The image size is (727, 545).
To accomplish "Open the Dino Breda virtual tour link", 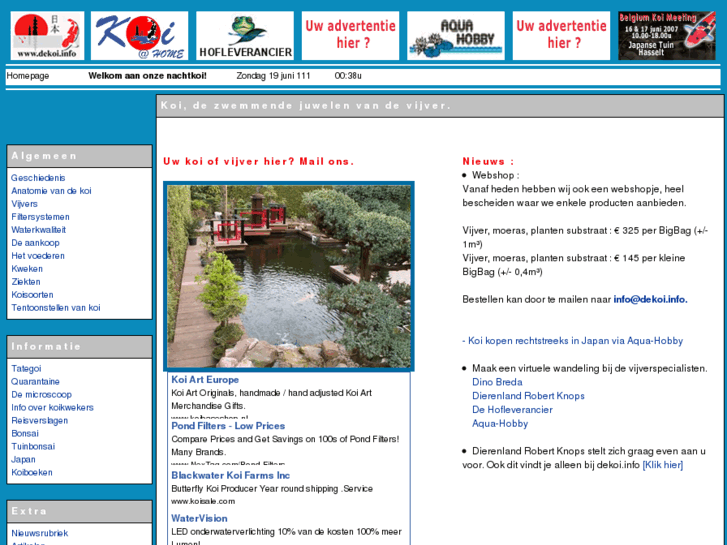I will tap(497, 382).
